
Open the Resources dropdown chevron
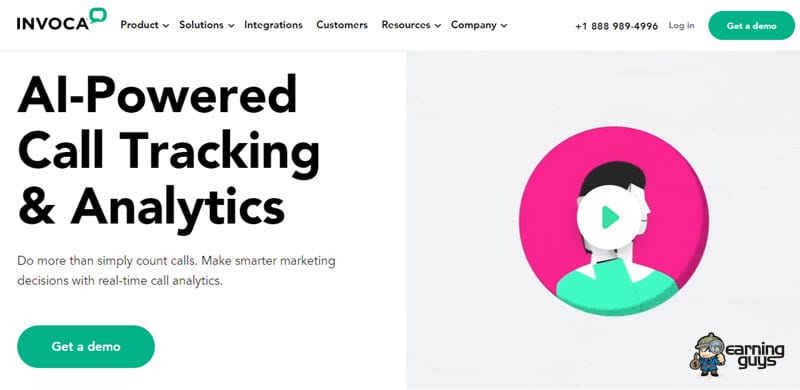click(437, 26)
